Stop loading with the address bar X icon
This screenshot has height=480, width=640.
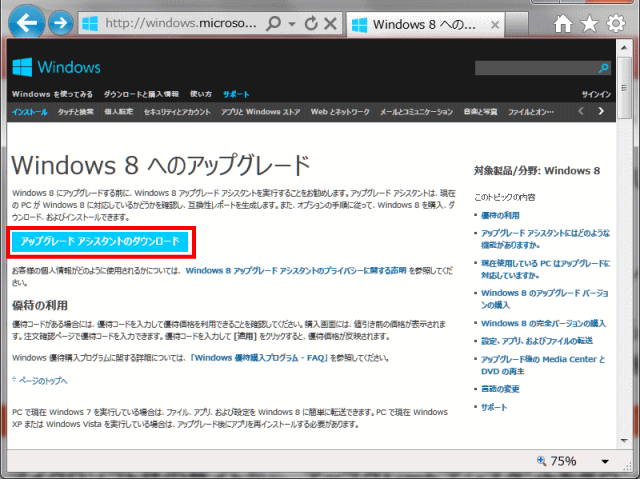coord(330,24)
